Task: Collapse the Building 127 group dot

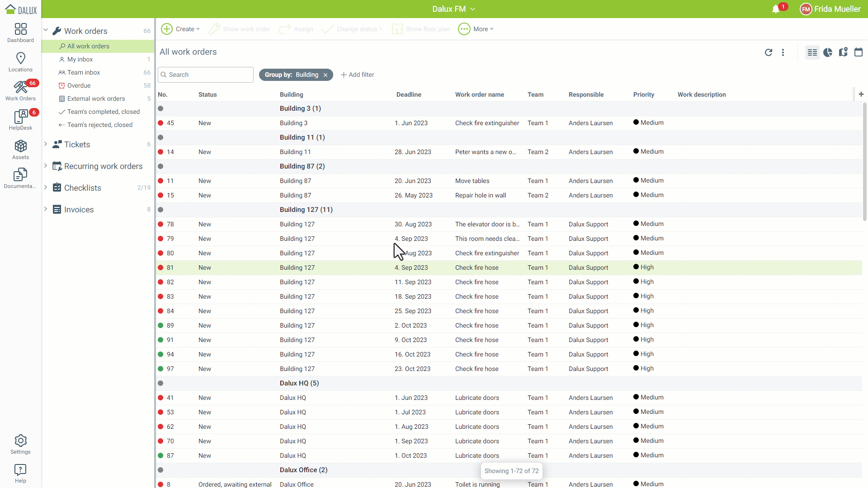Action: pos(160,210)
